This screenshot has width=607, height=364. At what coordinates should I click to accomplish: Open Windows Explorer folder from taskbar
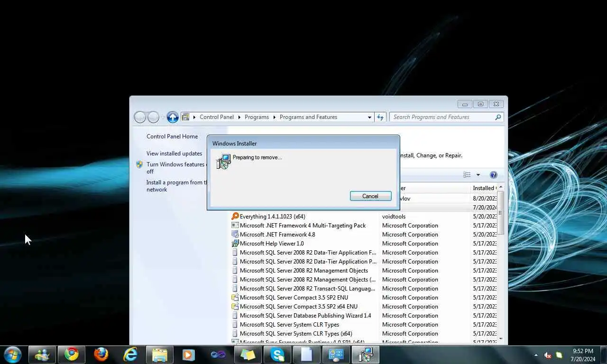click(x=160, y=355)
